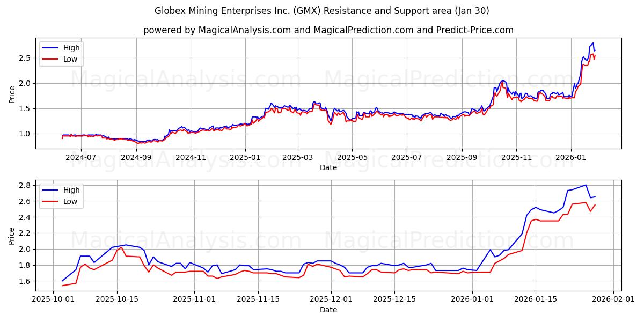Select the '2025-10-15' date tick label
The image size is (644, 322).
tap(117, 300)
